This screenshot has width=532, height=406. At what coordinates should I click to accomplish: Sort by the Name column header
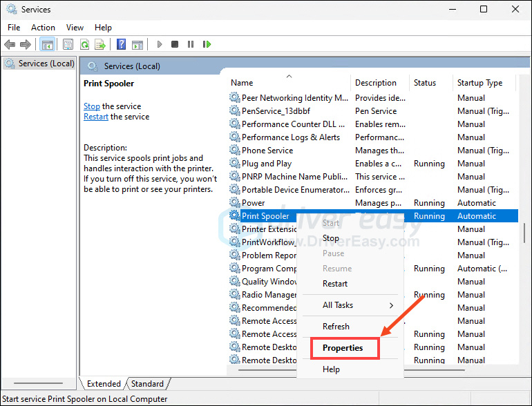tap(242, 83)
